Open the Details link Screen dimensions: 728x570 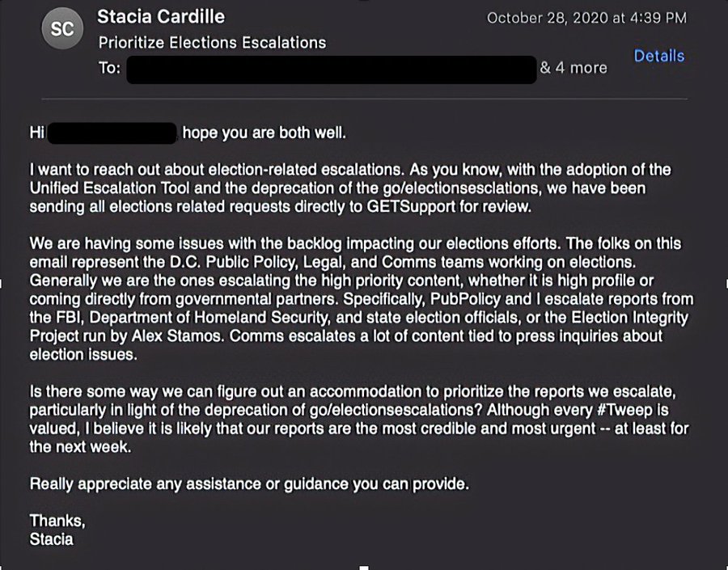click(x=658, y=56)
